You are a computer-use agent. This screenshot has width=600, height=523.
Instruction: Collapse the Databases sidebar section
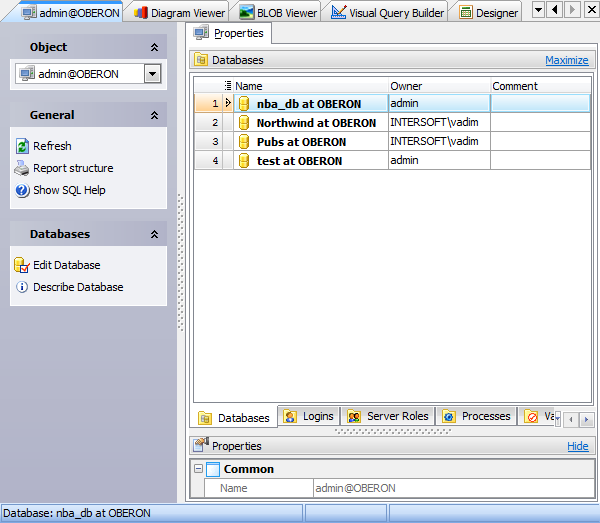click(x=154, y=234)
